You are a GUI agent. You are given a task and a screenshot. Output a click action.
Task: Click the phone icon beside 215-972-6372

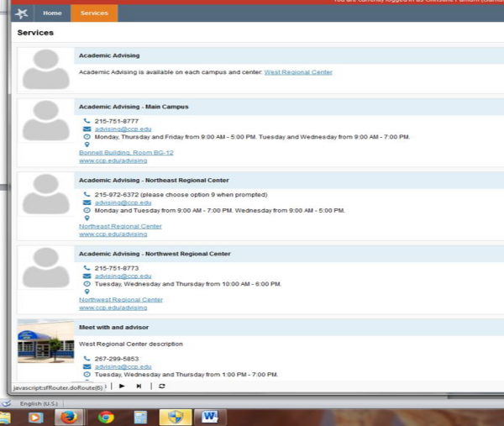(87, 194)
